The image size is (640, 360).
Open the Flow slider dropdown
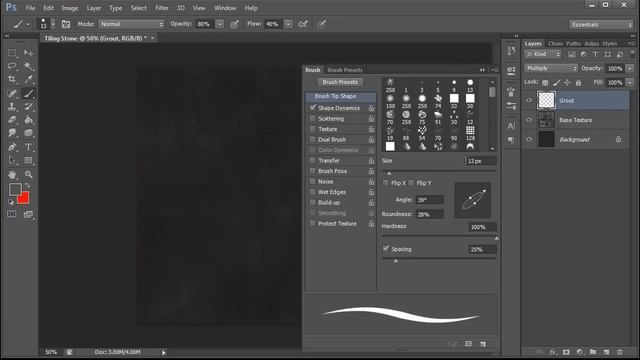(x=288, y=24)
